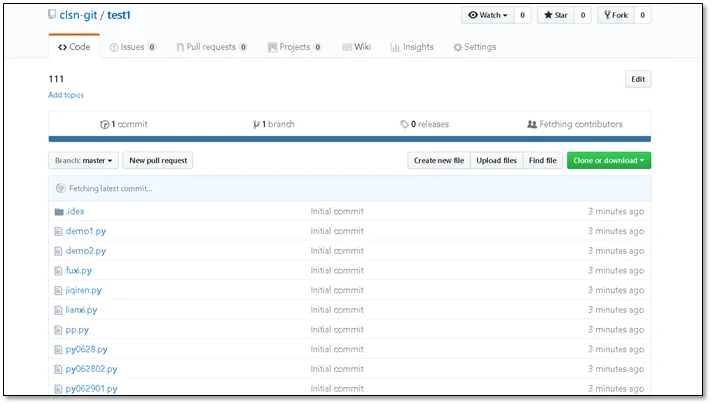Screen dimensions: 712x405
Task: Click the watchers count next to Watch
Action: click(x=522, y=15)
